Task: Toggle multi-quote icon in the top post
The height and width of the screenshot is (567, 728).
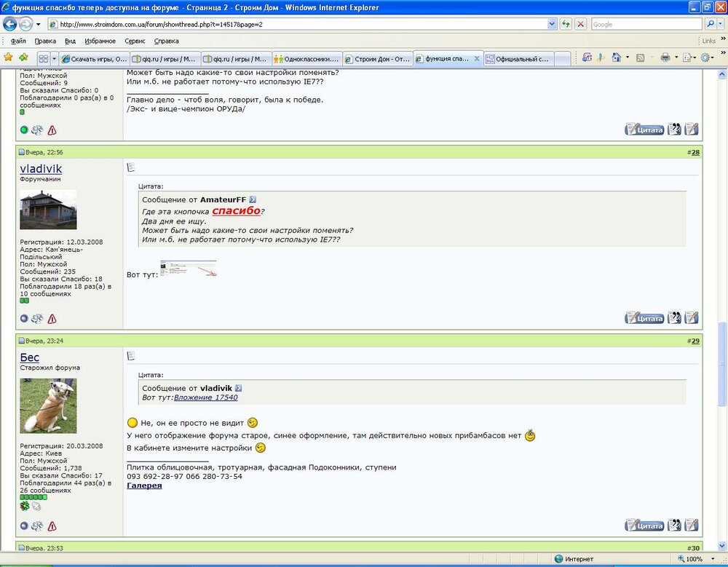Action: [x=674, y=130]
